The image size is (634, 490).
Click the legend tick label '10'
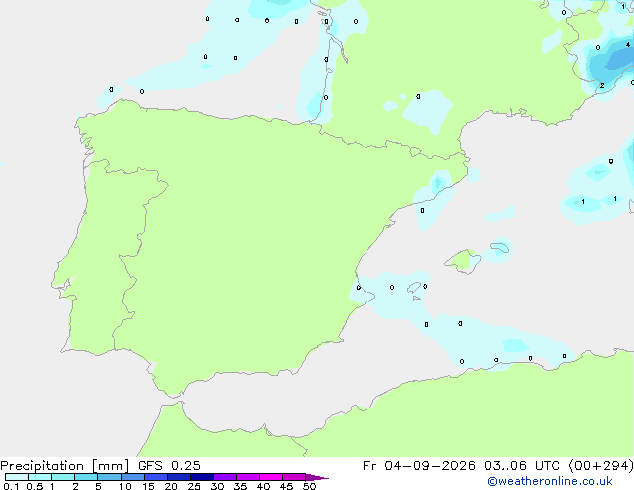click(x=125, y=486)
